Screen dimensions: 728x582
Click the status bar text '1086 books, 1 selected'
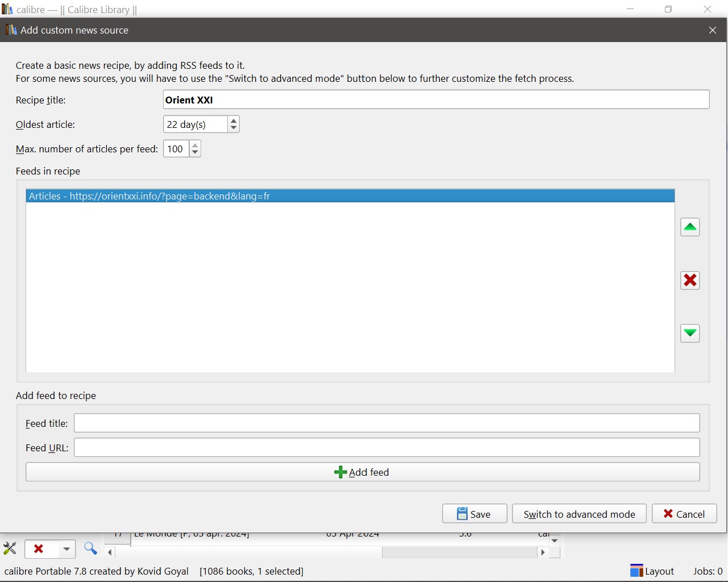pos(252,571)
